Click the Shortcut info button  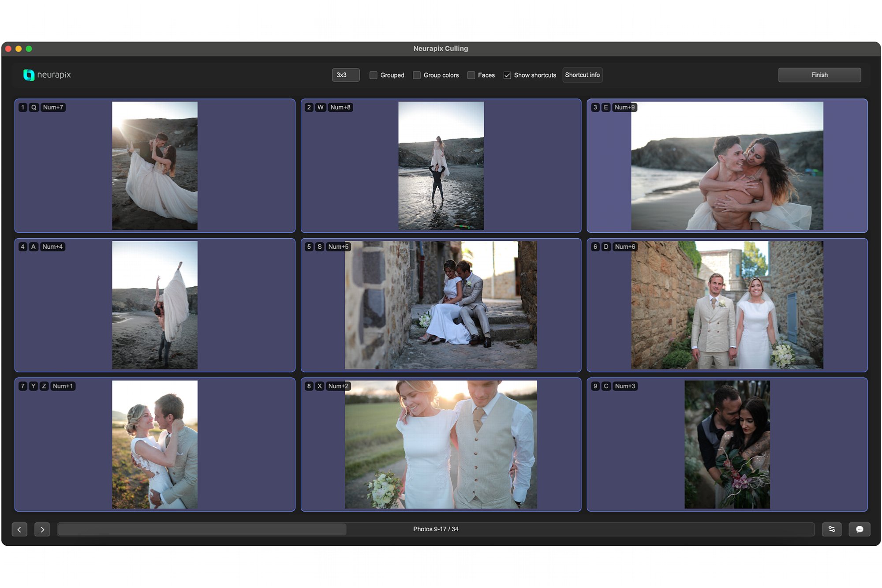(582, 75)
